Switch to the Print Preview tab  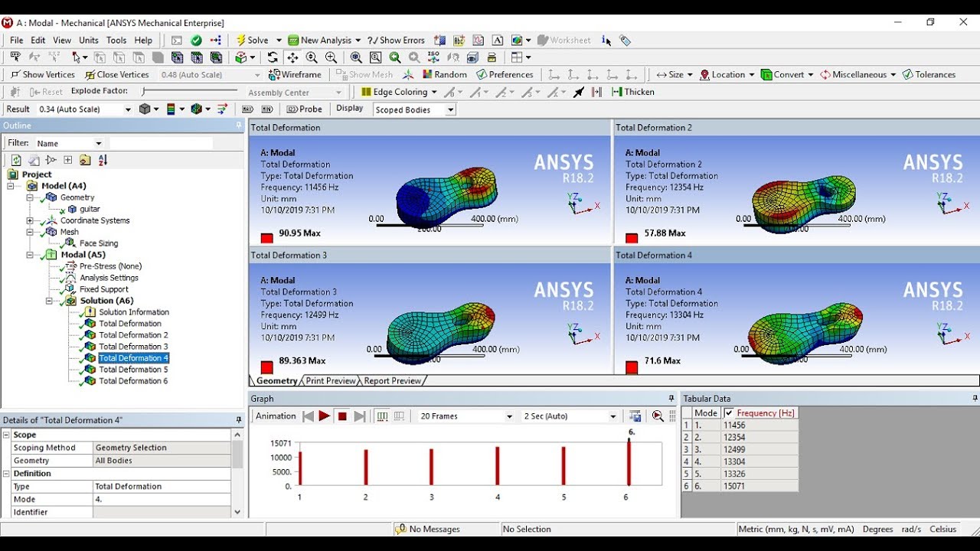coord(331,380)
